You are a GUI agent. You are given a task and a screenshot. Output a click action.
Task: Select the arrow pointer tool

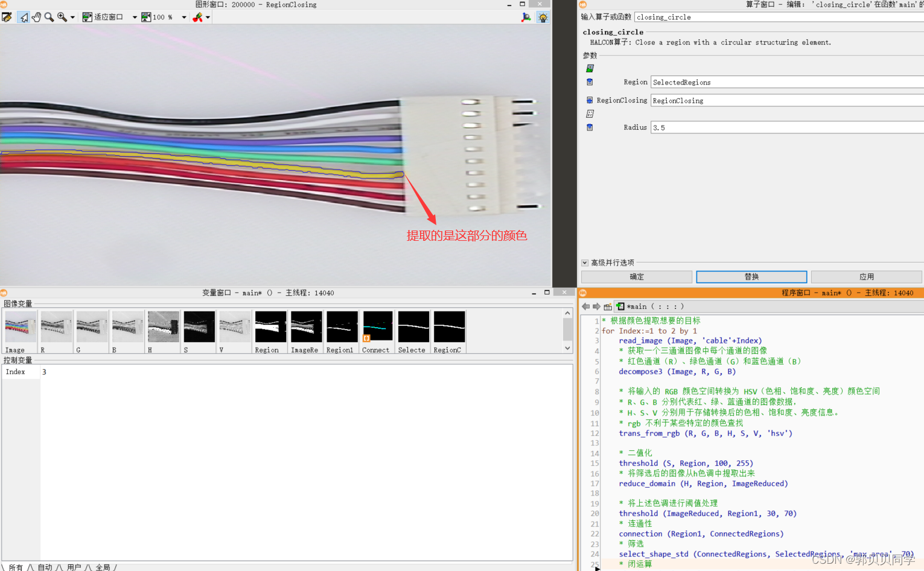pos(24,17)
